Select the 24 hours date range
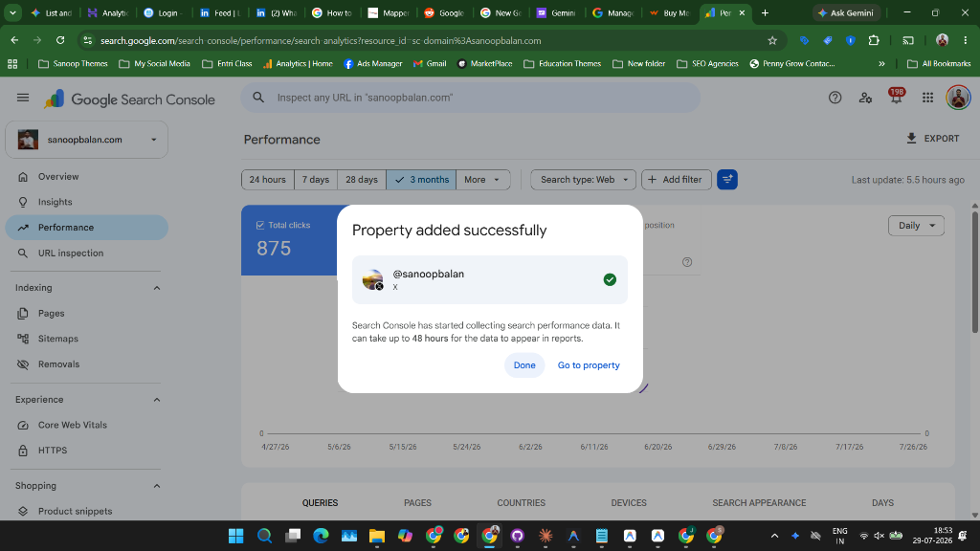Viewport: 980px width, 551px height. 268,179
